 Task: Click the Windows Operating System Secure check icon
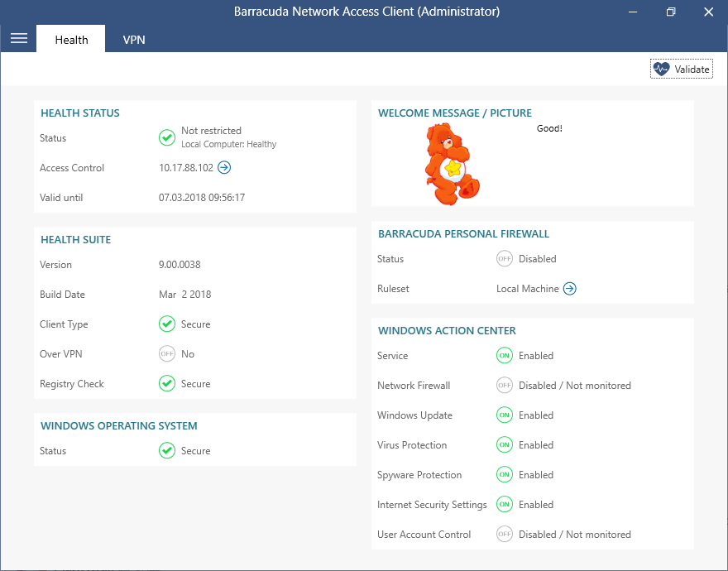click(166, 450)
